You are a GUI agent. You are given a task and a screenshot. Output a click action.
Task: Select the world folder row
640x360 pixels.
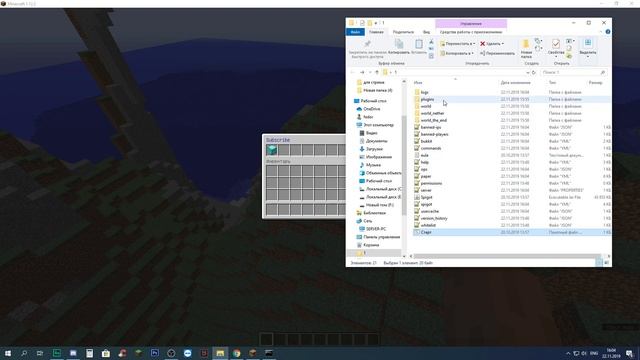(x=512, y=106)
